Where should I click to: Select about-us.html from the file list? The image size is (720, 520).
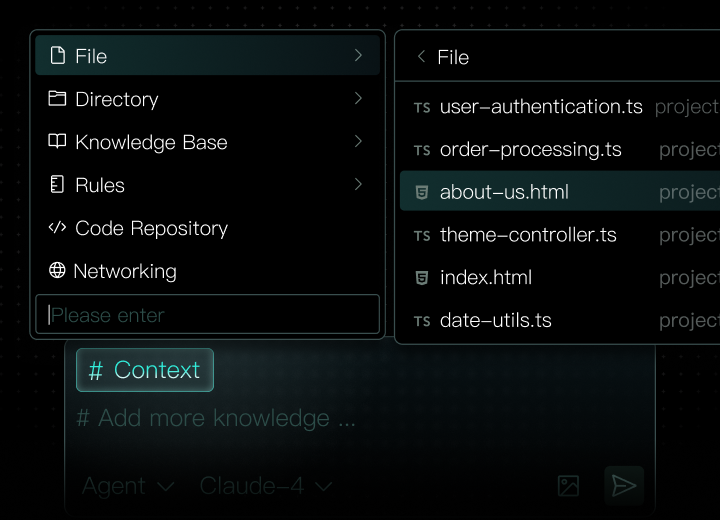[x=504, y=192]
